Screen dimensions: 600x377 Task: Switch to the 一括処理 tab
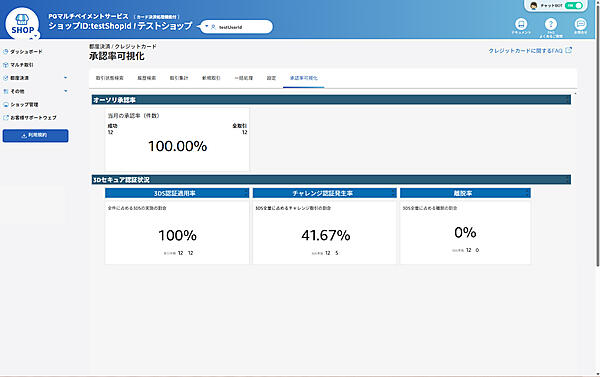244,78
